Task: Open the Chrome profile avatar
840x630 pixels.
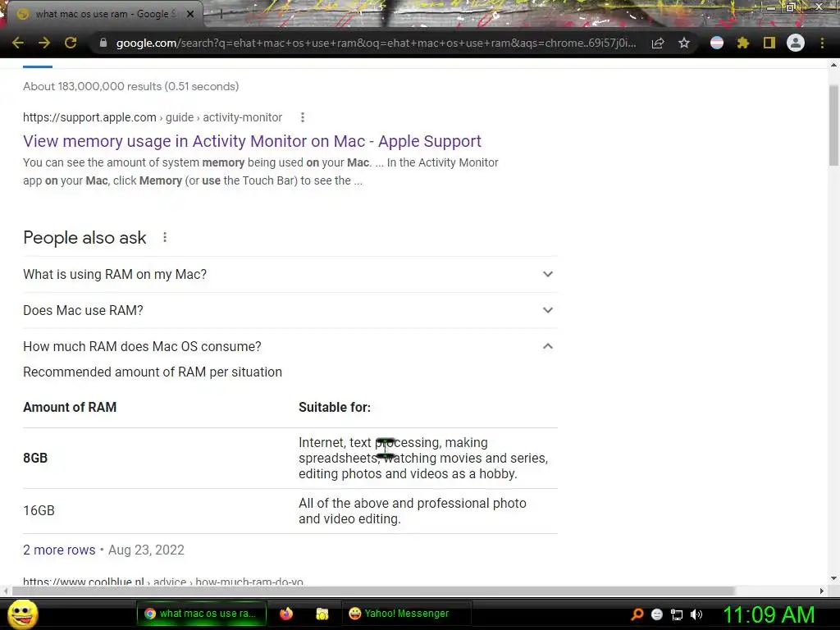Action: tap(796, 43)
